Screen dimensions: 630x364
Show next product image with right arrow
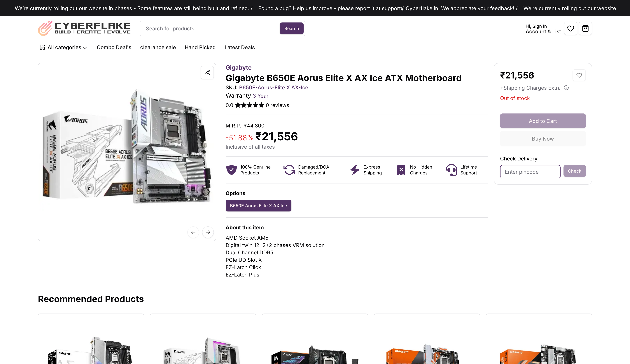[208, 232]
